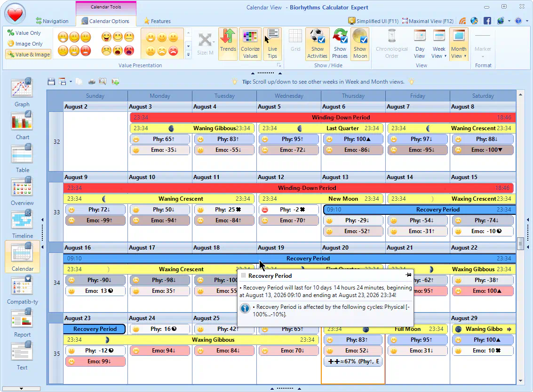Click the Full Moon phase bar
This screenshot has width=533, height=392.
pyautogui.click(x=385, y=329)
